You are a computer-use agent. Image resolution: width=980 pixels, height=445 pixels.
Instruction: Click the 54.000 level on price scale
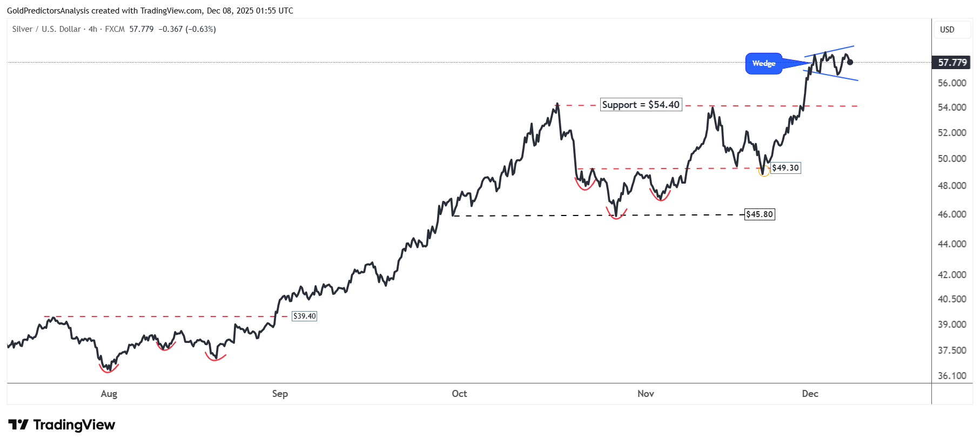pyautogui.click(x=952, y=107)
